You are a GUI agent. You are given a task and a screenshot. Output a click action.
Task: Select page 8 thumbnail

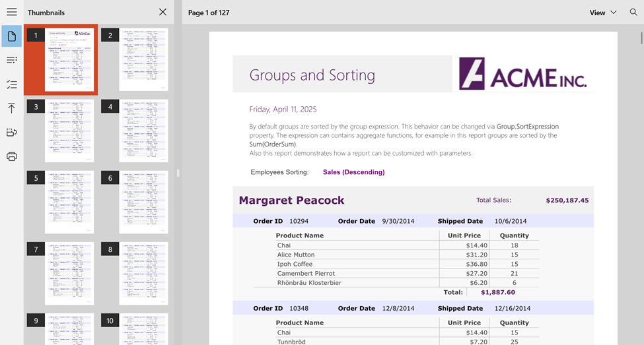[143, 273]
